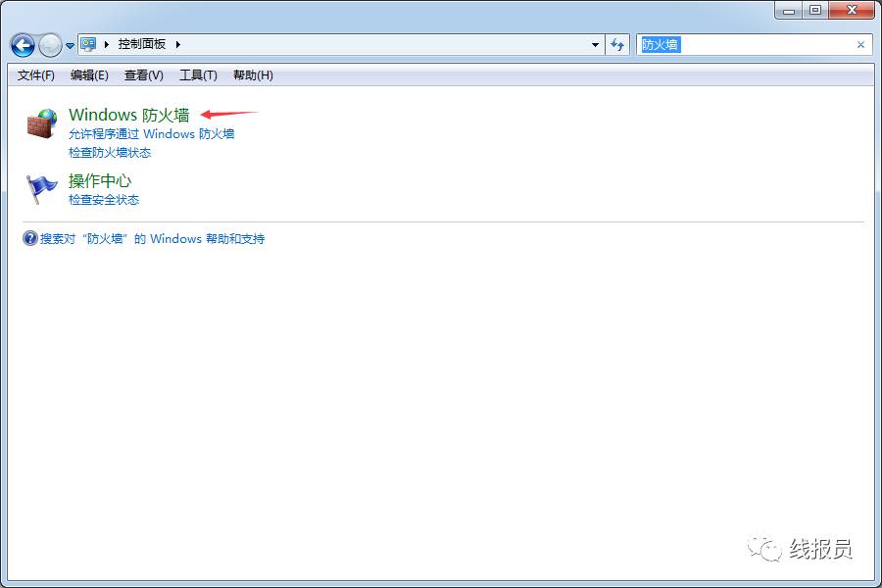Click the Windows Firewall brick wall icon
Screen dimensions: 882x588
pyautogui.click(x=42, y=123)
